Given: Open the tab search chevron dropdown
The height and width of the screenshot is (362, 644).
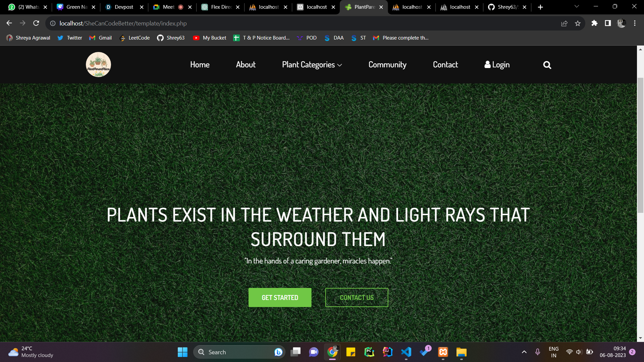Looking at the screenshot, I should [x=577, y=7].
